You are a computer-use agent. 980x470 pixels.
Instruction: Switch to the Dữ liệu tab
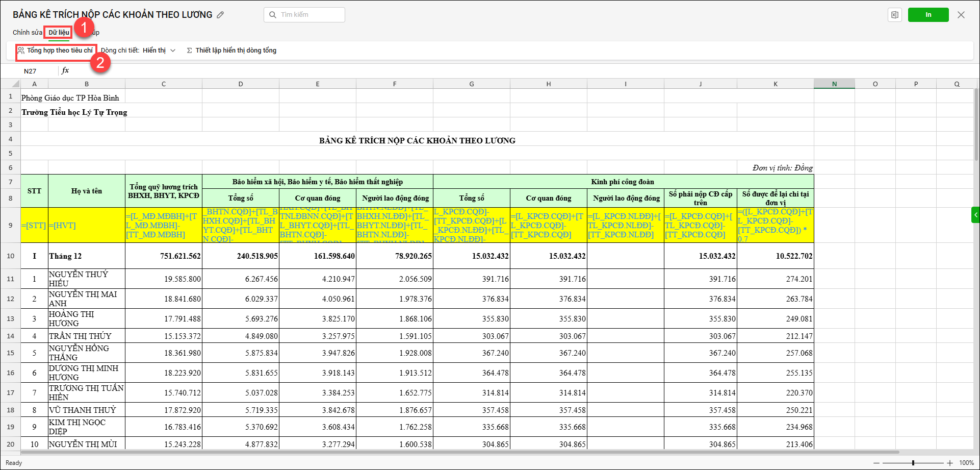(59, 32)
